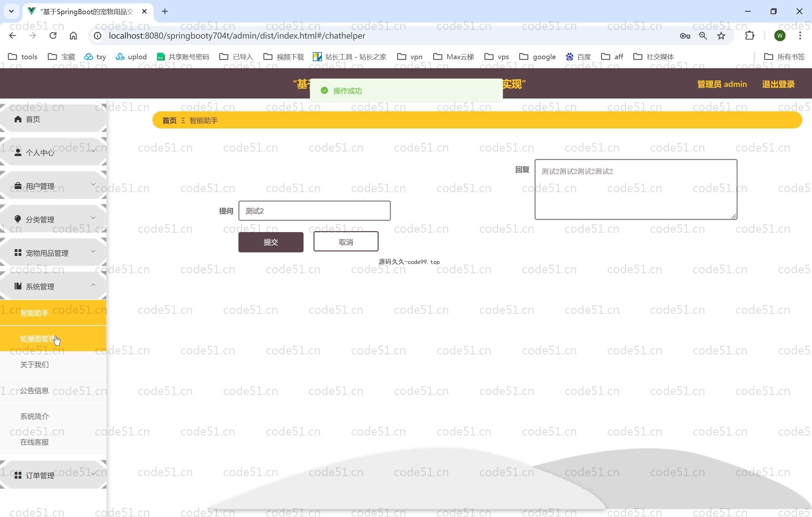Open the 百度 bookmark
This screenshot has width=812, height=517.
pos(578,57)
